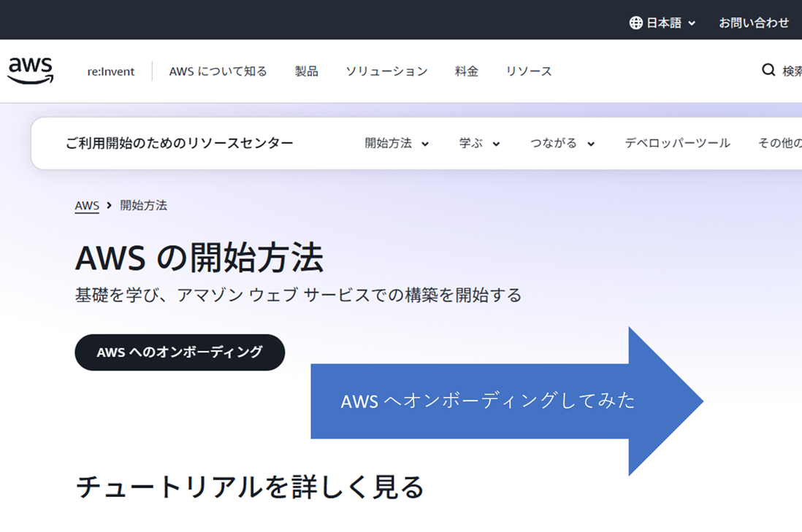Click the AWS の開始方法 heading
Screen dimensions: 802x532
(199, 258)
